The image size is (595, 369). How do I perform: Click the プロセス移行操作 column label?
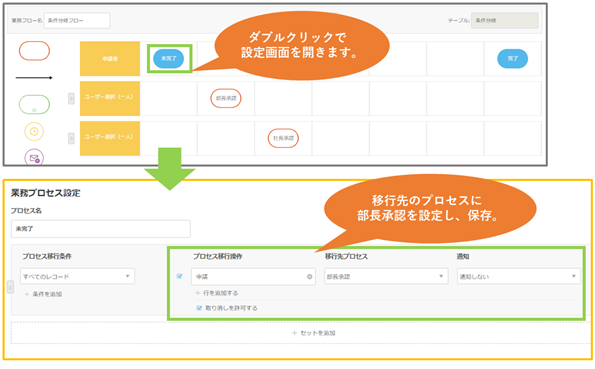[x=218, y=256]
